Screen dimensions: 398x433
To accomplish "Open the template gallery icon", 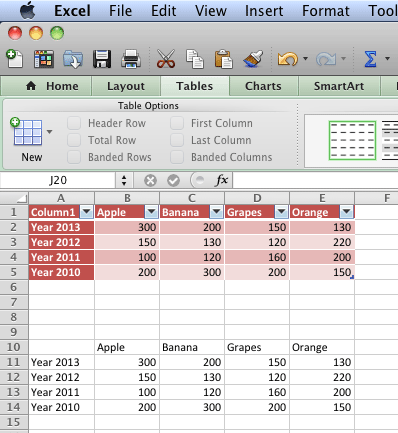I will click(x=44, y=59).
